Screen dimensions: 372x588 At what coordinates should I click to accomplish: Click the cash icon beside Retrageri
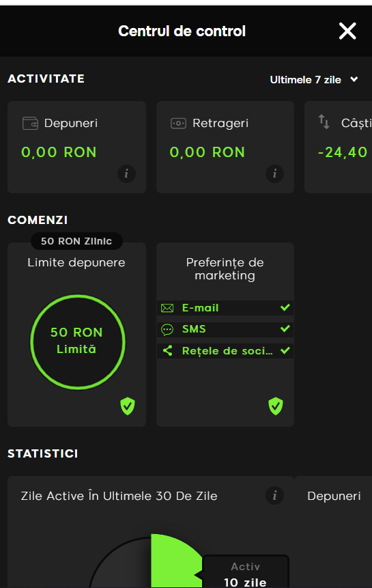[x=178, y=124]
